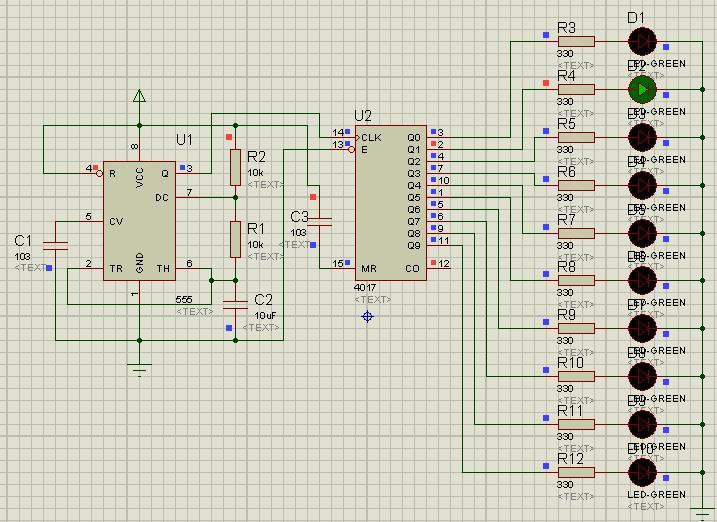Click the 10uF value of C2

(x=265, y=315)
